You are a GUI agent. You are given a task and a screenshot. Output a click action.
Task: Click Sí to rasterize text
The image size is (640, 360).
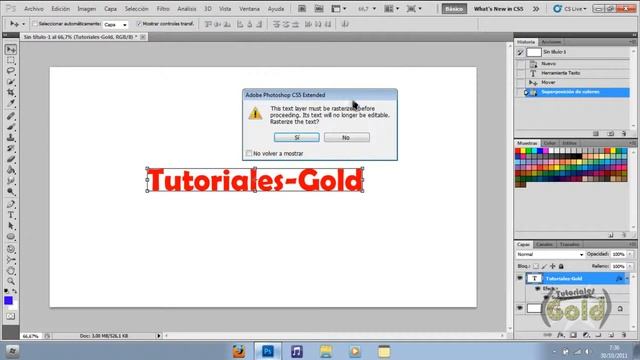point(297,138)
